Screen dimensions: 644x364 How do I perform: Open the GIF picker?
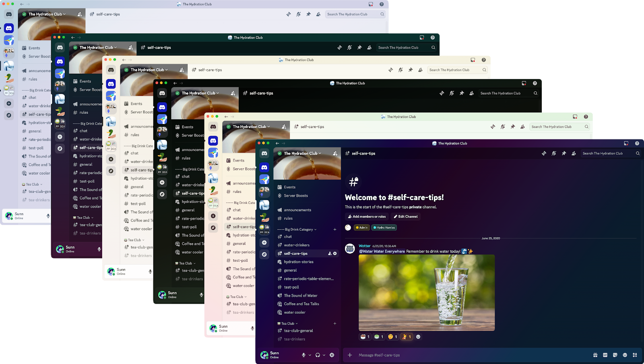605,355
